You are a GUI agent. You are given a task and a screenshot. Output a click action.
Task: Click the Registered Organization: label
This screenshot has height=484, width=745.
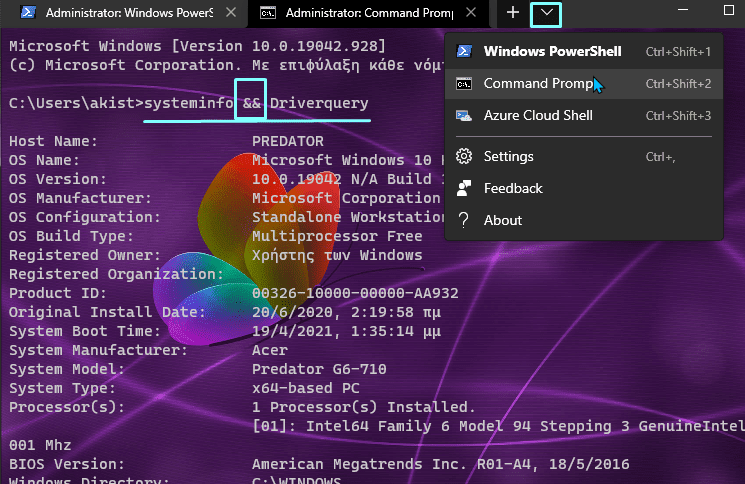coord(116,275)
